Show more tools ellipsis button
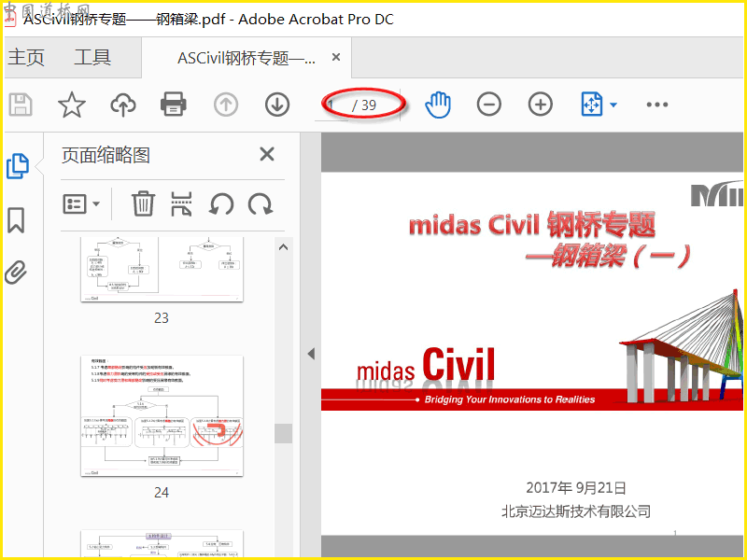 coord(657,105)
